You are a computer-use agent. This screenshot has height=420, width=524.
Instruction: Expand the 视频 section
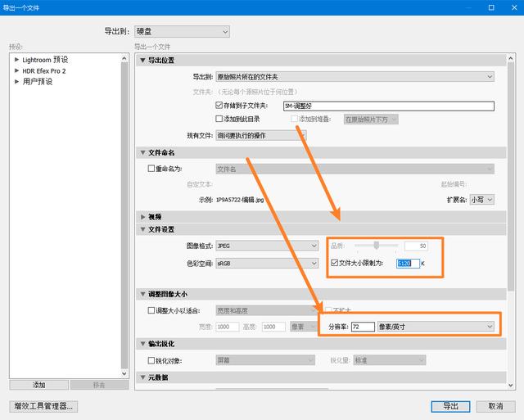coord(143,217)
